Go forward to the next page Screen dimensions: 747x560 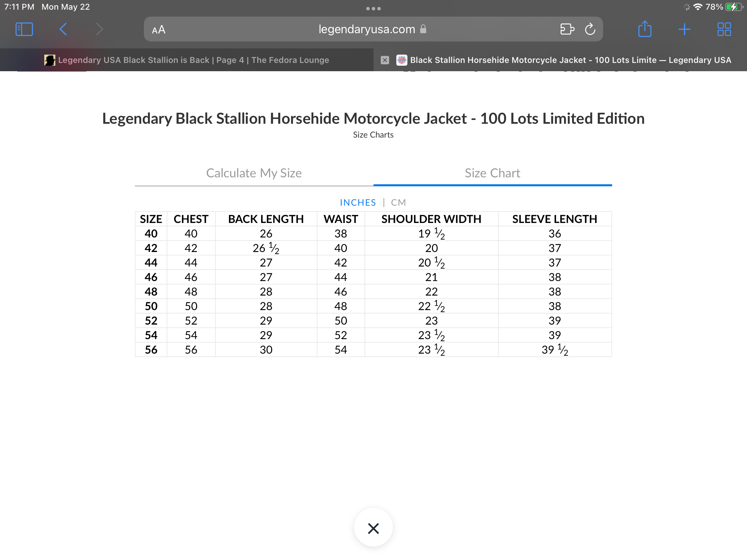[100, 29]
